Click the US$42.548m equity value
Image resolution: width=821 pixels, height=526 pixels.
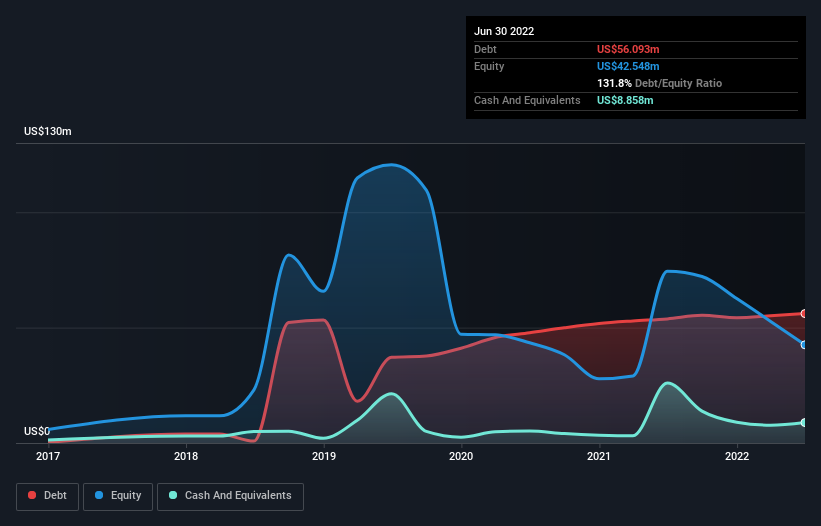pos(628,66)
